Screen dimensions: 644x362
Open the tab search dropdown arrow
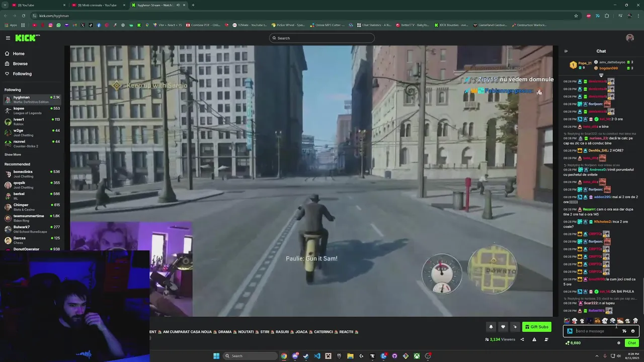coord(5,5)
